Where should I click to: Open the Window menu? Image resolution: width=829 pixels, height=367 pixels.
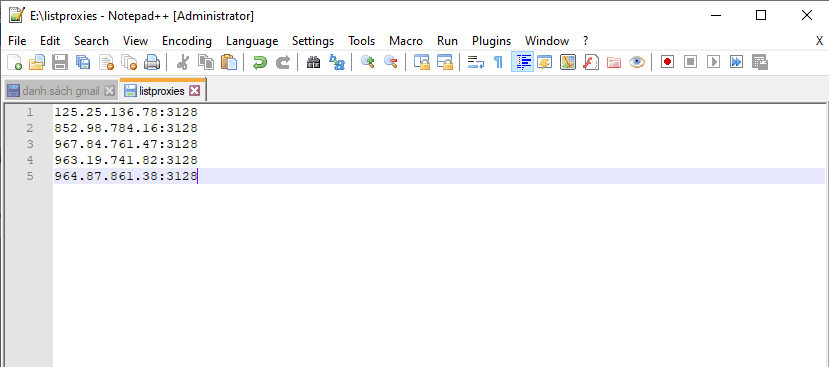click(547, 41)
